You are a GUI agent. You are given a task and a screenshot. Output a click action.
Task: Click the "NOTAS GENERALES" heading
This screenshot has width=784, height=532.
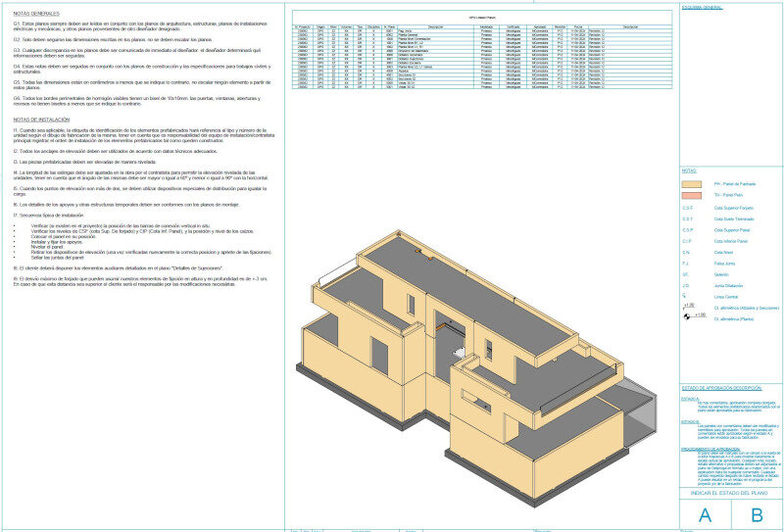tap(36, 14)
